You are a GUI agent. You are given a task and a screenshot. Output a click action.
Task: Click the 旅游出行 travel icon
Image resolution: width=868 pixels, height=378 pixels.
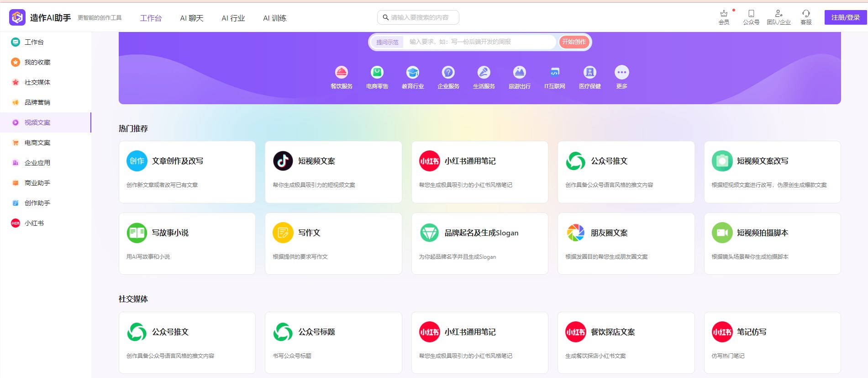pyautogui.click(x=519, y=73)
